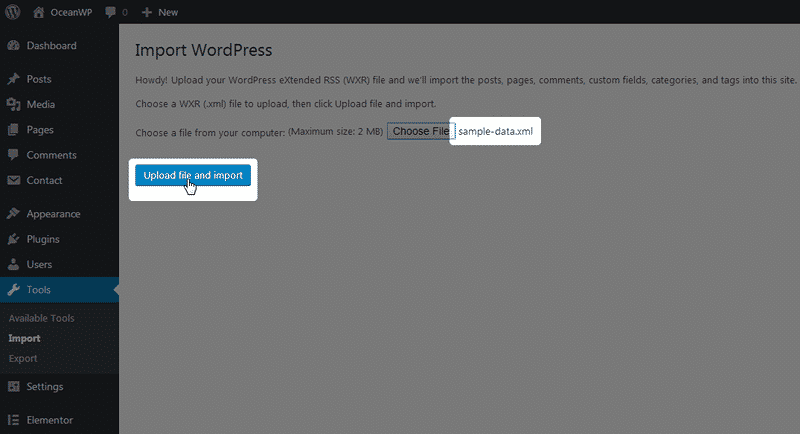This screenshot has width=800, height=434.
Task: Click the Elementor logo icon
Action: (14, 420)
